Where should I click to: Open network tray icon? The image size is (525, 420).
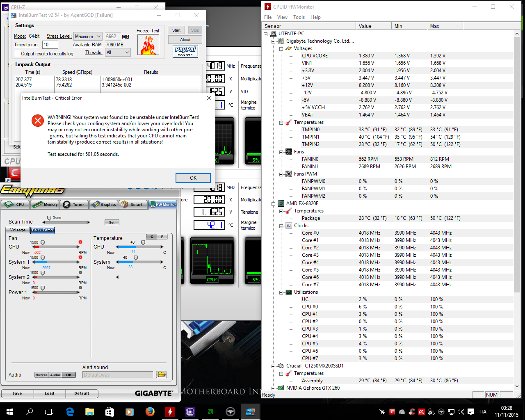click(451, 412)
